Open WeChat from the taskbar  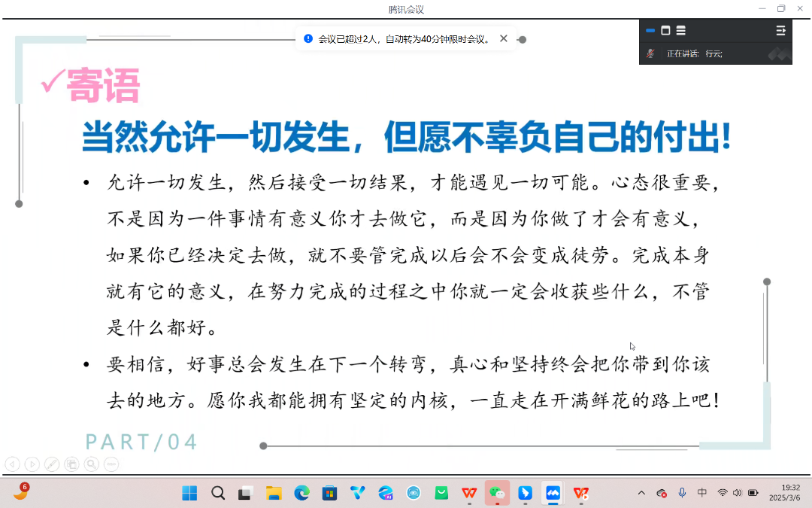coord(497,493)
